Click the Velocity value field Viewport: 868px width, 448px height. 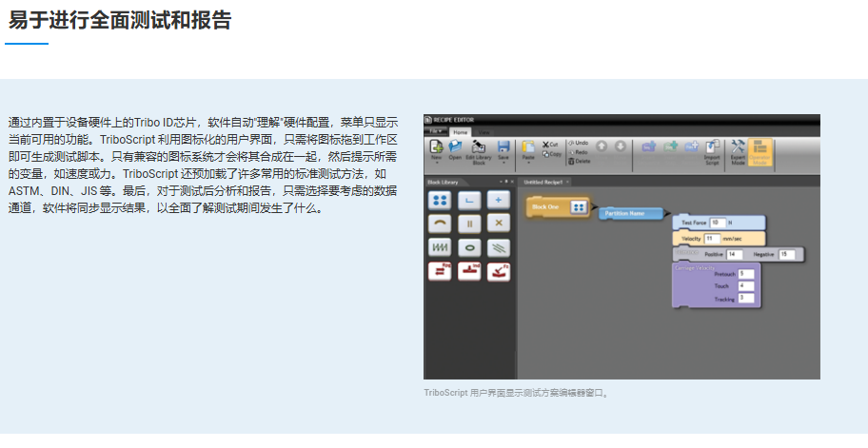pyautogui.click(x=712, y=239)
